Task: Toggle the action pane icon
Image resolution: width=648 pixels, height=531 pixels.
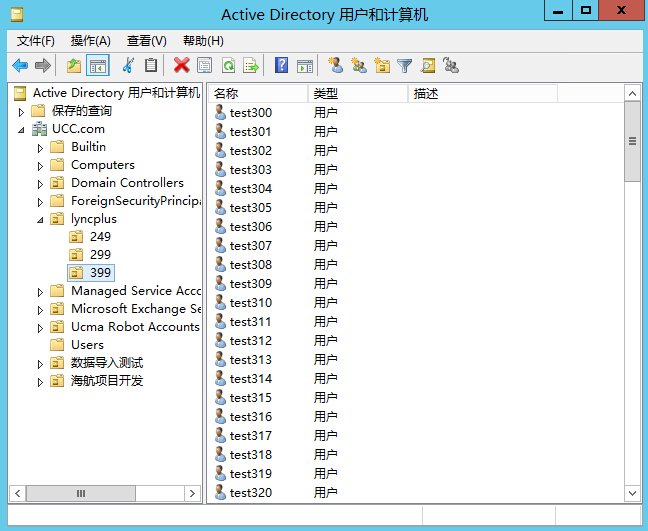Action: [x=305, y=65]
